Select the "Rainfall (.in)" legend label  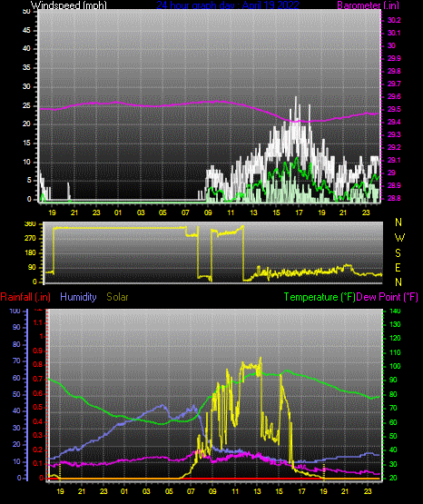click(x=25, y=297)
